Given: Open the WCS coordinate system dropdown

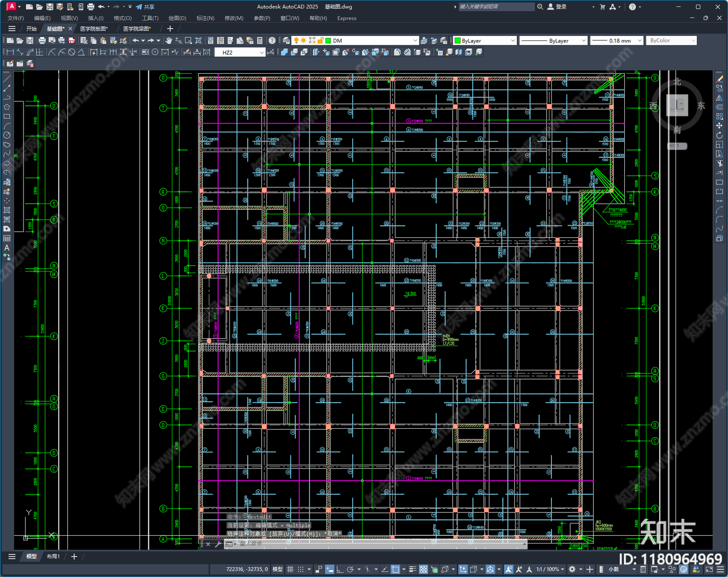Looking at the screenshot, I should 677,146.
